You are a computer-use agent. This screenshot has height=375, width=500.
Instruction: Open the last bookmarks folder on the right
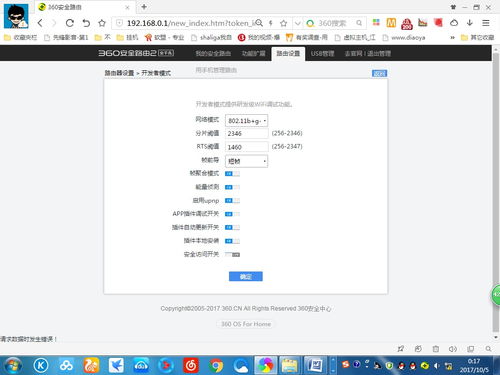[x=477, y=38]
